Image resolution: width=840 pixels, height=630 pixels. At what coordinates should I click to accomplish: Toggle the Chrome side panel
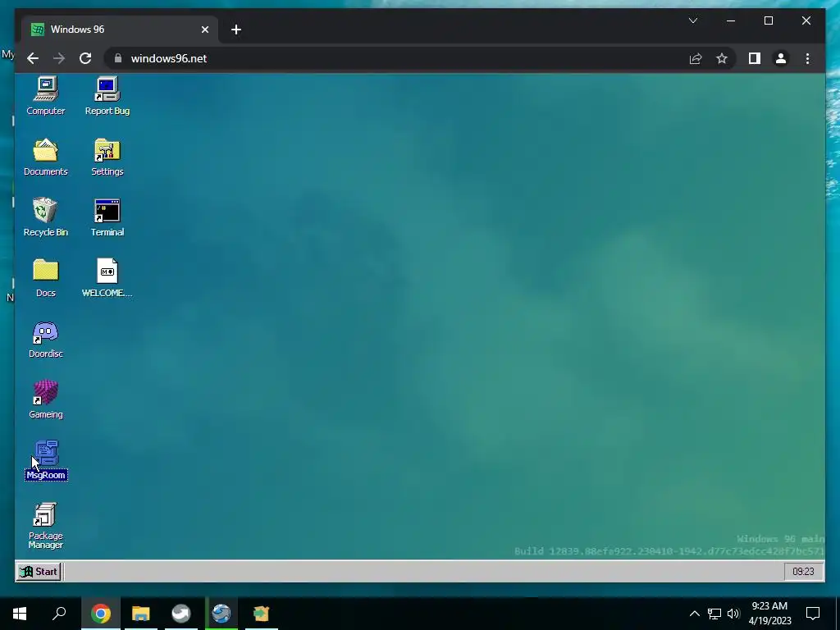tap(755, 58)
